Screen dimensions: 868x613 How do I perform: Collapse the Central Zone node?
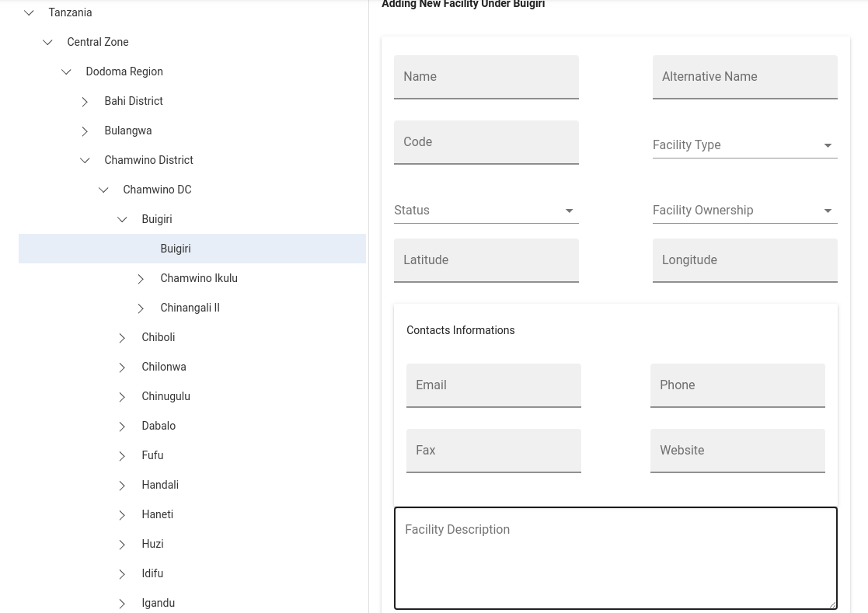(47, 42)
